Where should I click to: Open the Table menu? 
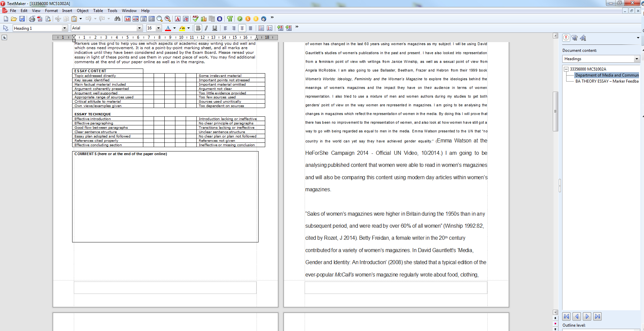tap(98, 11)
